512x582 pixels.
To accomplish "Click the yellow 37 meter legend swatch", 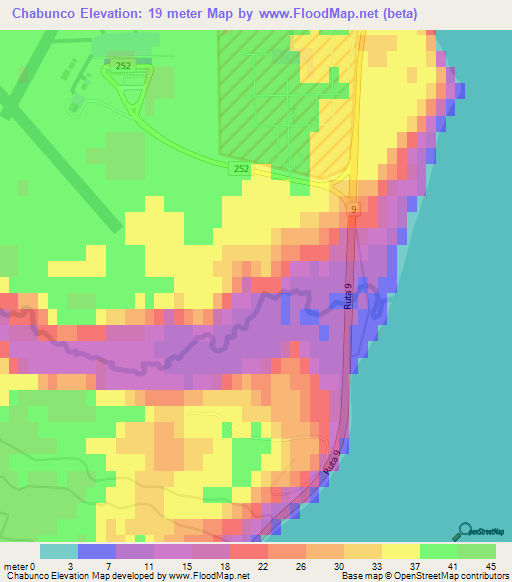I will [401, 552].
